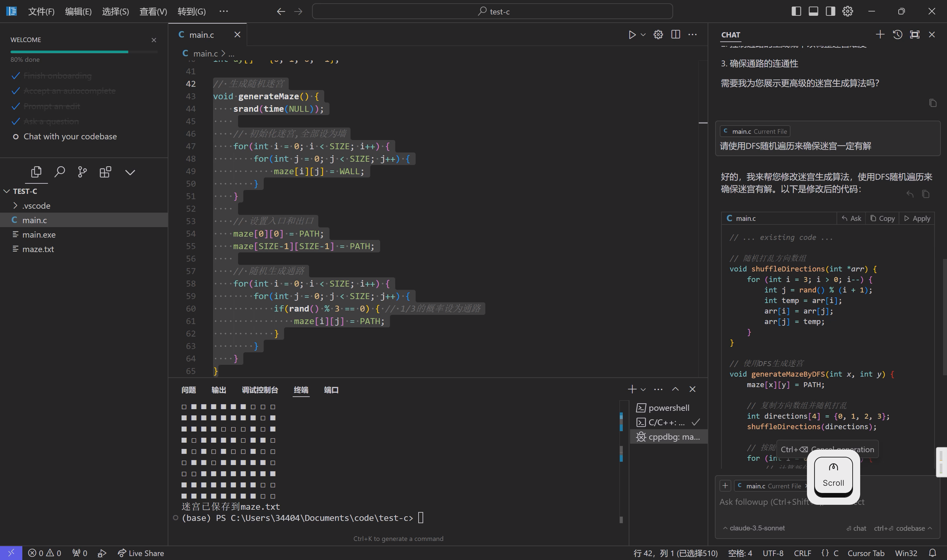Click Ask on the main.c code block
The width and height of the screenshot is (947, 560).
tap(852, 219)
